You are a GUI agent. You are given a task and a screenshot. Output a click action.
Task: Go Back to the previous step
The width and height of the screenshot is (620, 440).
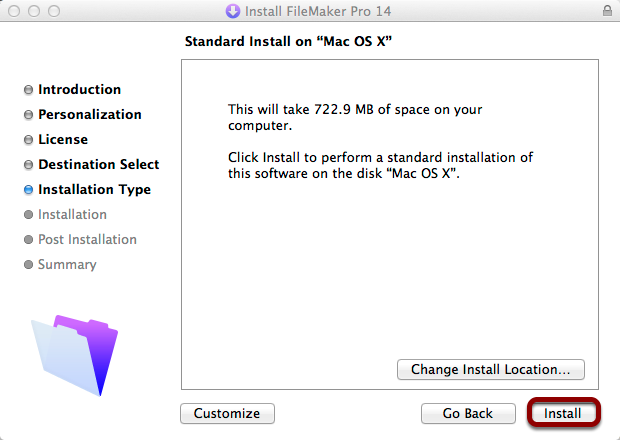coord(468,413)
